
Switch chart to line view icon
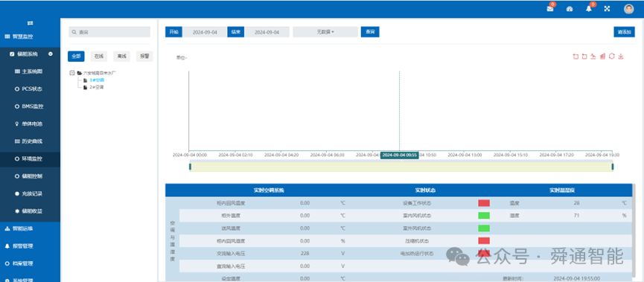(x=593, y=57)
